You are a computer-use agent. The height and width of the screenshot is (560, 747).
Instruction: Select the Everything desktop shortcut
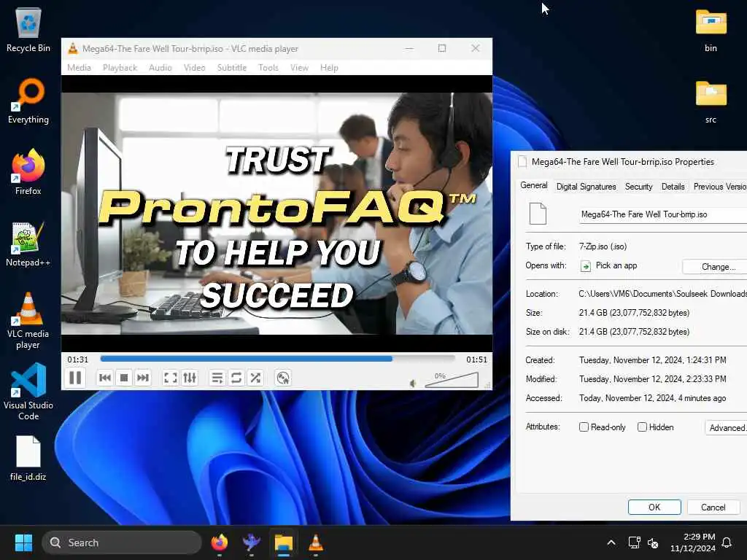(x=28, y=101)
